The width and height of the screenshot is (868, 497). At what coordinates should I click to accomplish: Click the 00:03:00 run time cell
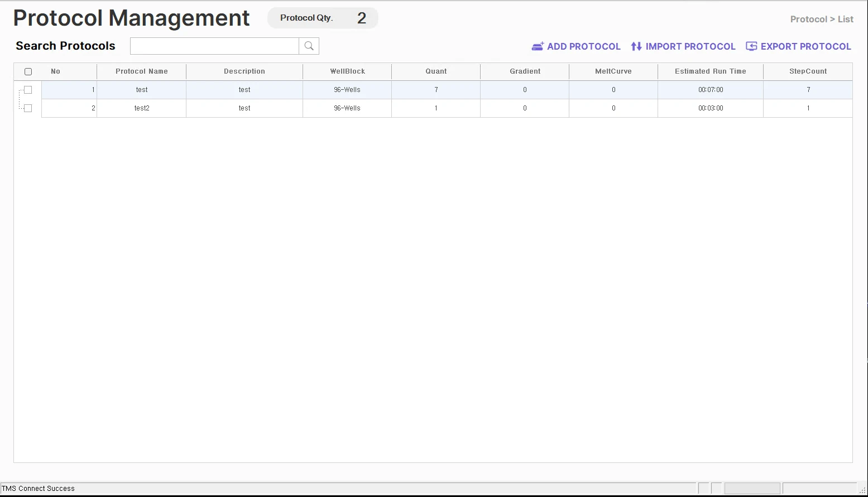[711, 108]
